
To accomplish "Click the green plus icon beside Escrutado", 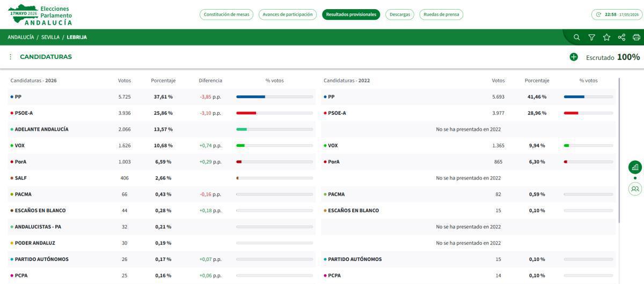I will (x=574, y=57).
